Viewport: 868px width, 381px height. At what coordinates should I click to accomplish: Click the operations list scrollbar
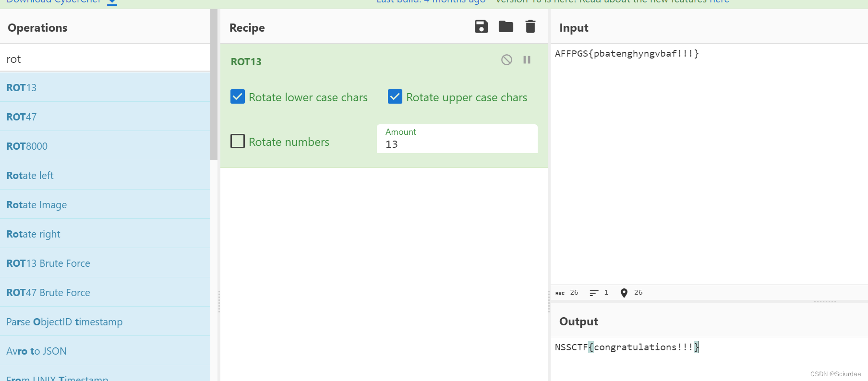point(214,84)
